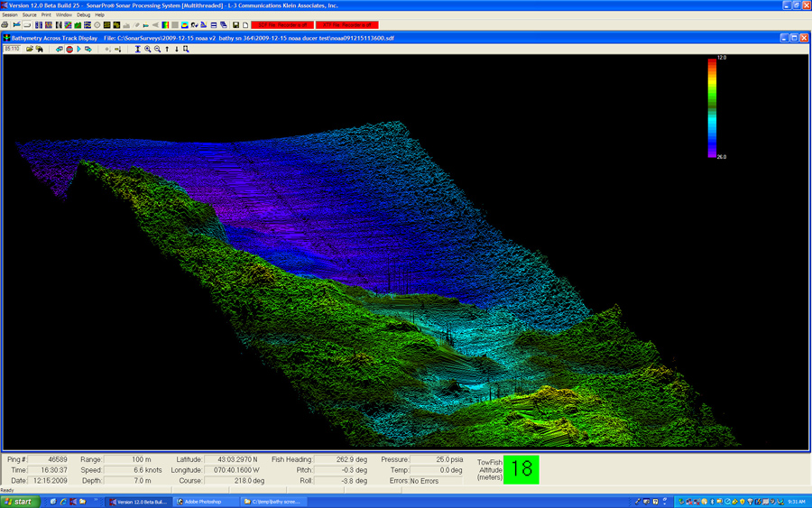Open the Debug menu

click(x=83, y=15)
